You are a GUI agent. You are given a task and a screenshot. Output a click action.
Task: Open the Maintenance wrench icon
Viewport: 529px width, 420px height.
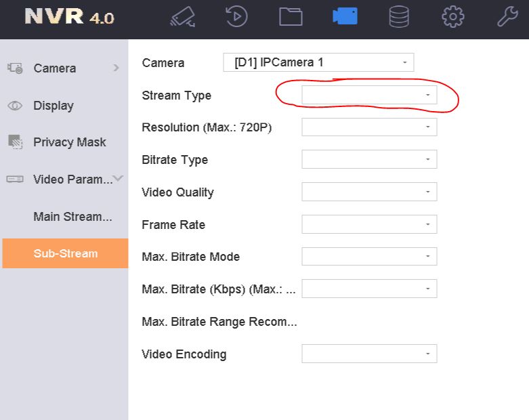[507, 17]
